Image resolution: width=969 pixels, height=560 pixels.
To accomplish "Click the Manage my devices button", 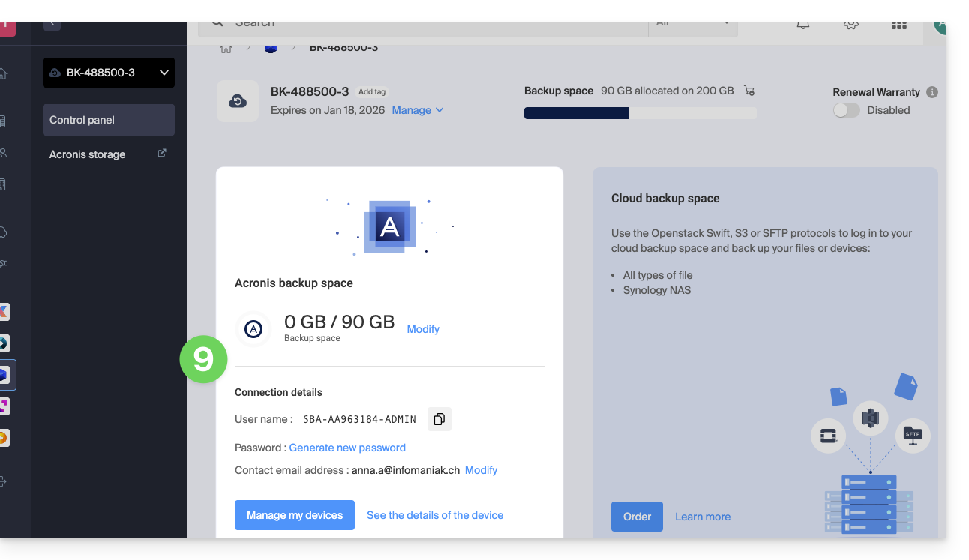I will click(x=295, y=515).
